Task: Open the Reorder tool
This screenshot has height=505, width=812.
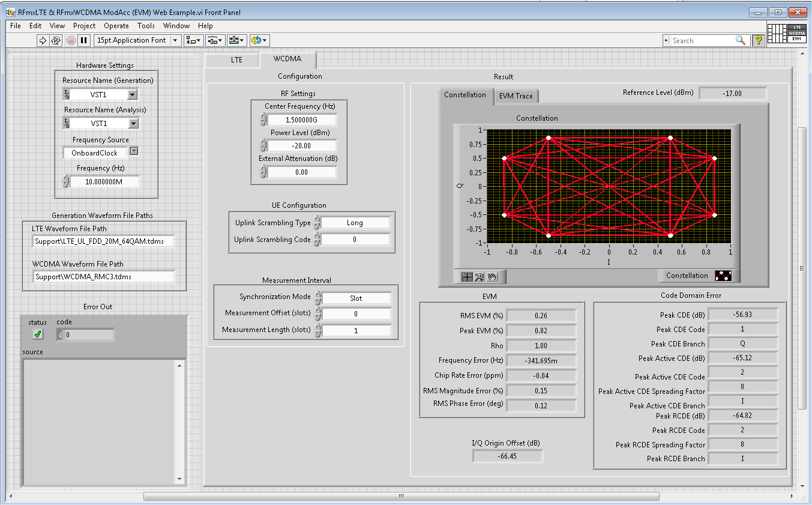Action: click(259, 40)
